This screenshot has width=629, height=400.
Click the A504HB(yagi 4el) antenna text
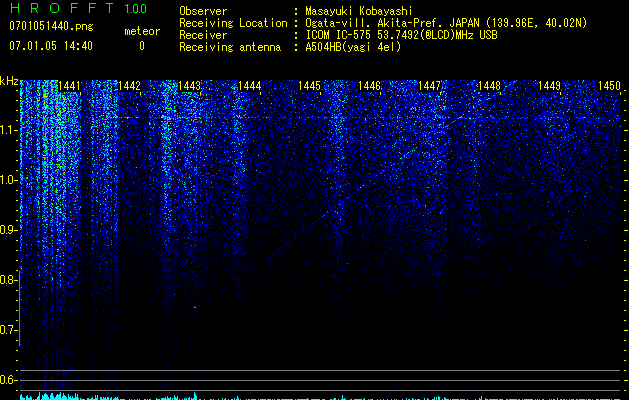(x=353, y=47)
